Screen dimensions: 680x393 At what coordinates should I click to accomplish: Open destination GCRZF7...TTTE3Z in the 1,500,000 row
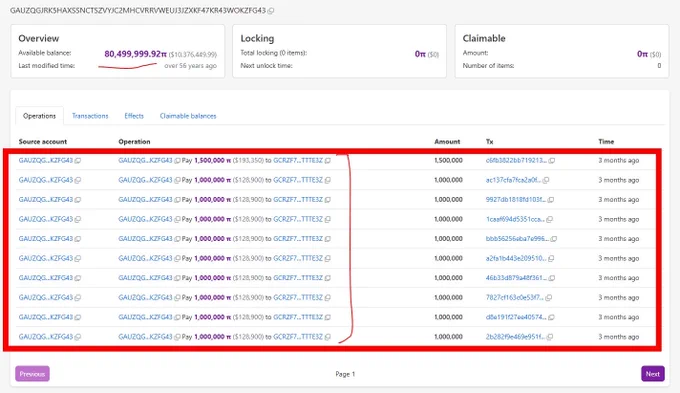coord(298,160)
